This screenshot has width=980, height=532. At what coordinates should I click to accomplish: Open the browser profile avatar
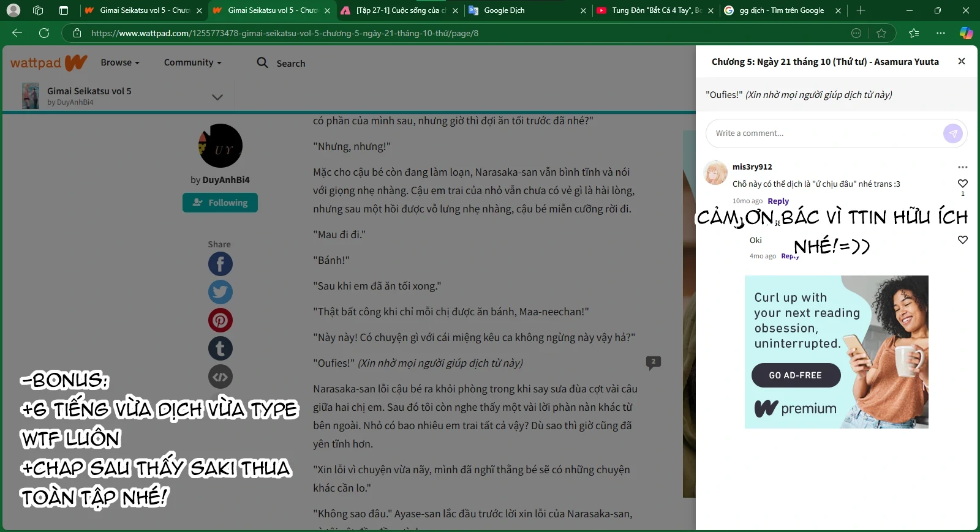(x=13, y=10)
